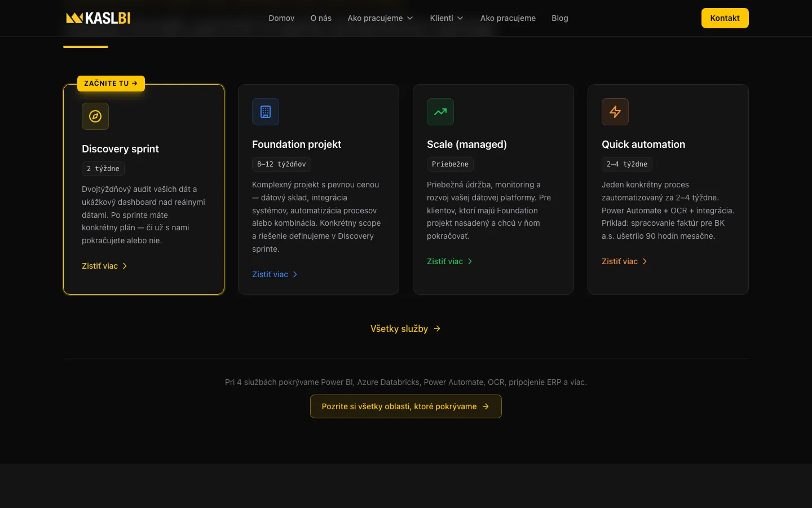The image size is (812, 508).
Task: Click the text mentioning Power BI, Azure Databricks
Action: (406, 382)
